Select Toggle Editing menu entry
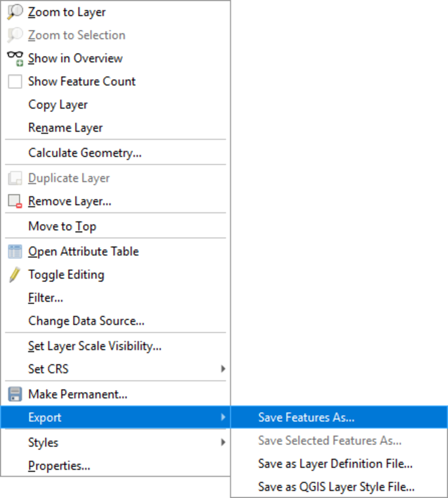This screenshot has width=448, height=498. tap(116, 275)
